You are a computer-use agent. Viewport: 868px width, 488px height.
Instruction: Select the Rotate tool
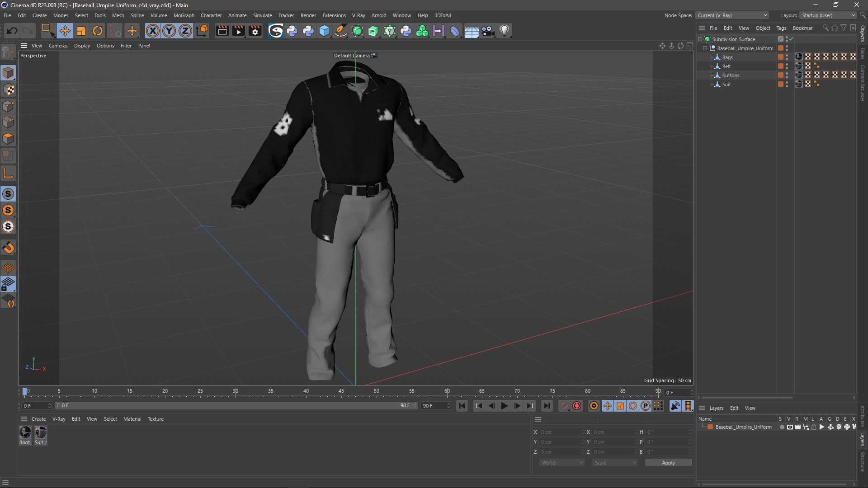point(98,31)
